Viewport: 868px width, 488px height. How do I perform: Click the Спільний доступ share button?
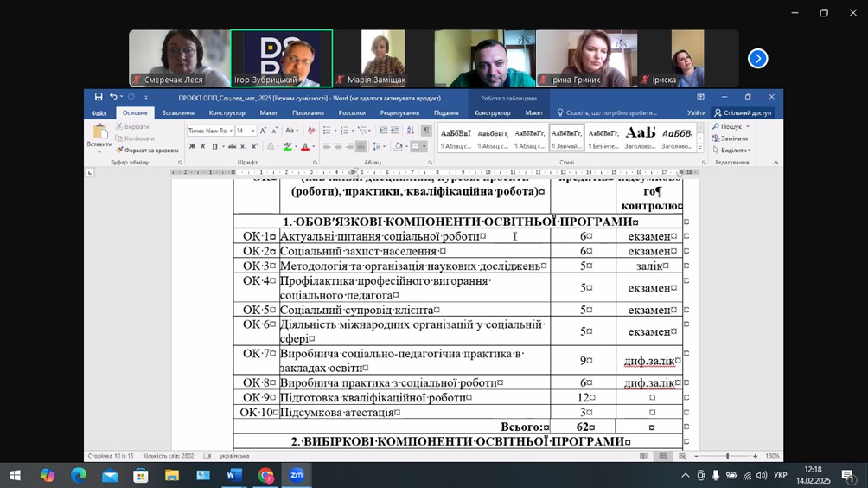(x=743, y=112)
